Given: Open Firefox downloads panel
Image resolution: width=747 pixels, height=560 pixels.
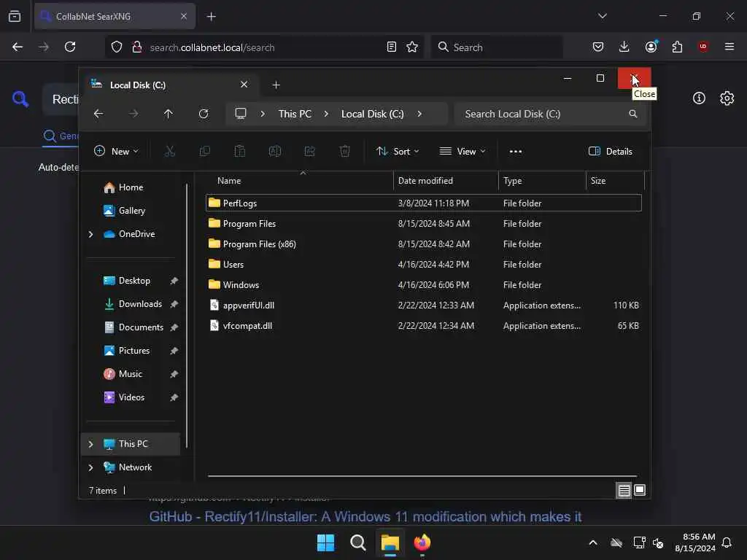Looking at the screenshot, I should pos(624,47).
